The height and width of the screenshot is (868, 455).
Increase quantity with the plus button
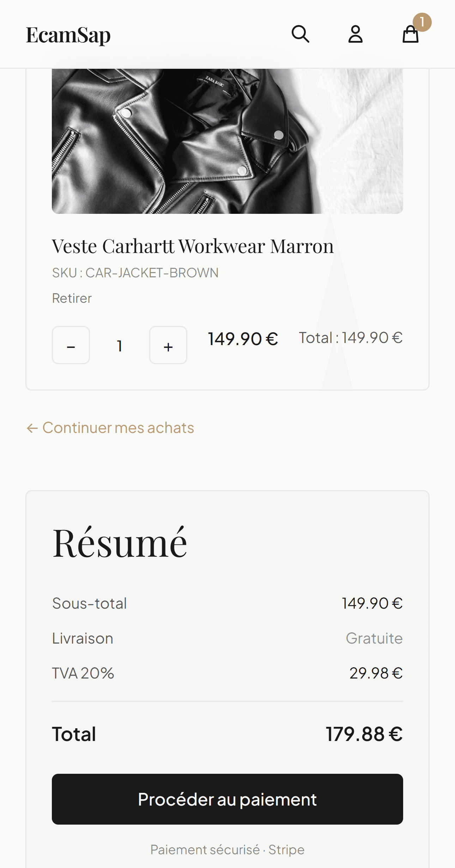tap(168, 345)
